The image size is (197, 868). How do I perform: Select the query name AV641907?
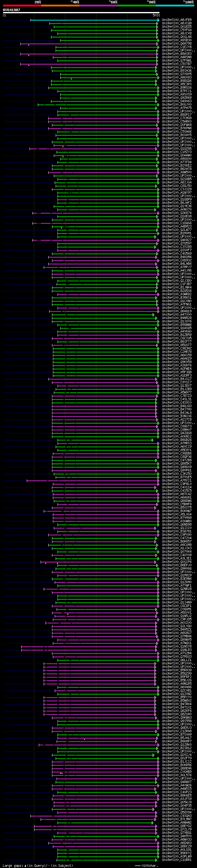pyautogui.click(x=11, y=10)
